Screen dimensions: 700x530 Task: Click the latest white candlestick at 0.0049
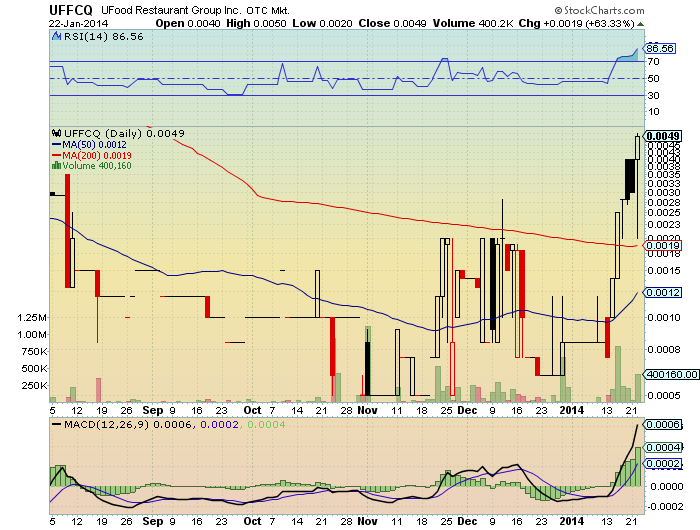coord(637,148)
